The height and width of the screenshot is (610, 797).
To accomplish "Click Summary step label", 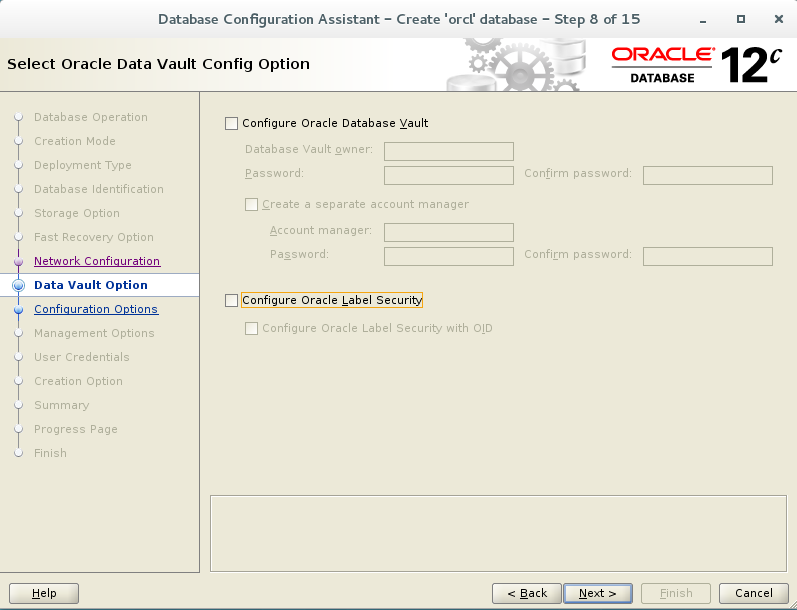I will pos(62,405).
